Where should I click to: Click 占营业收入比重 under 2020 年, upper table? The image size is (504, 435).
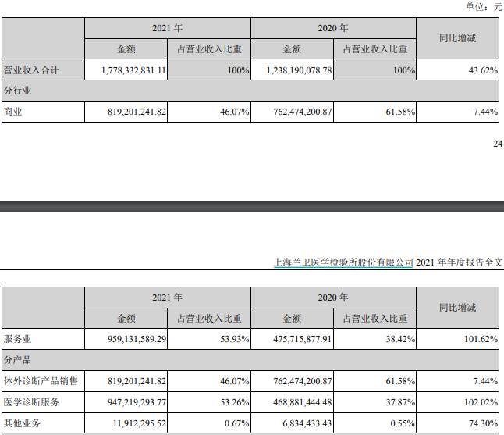pyautogui.click(x=375, y=49)
